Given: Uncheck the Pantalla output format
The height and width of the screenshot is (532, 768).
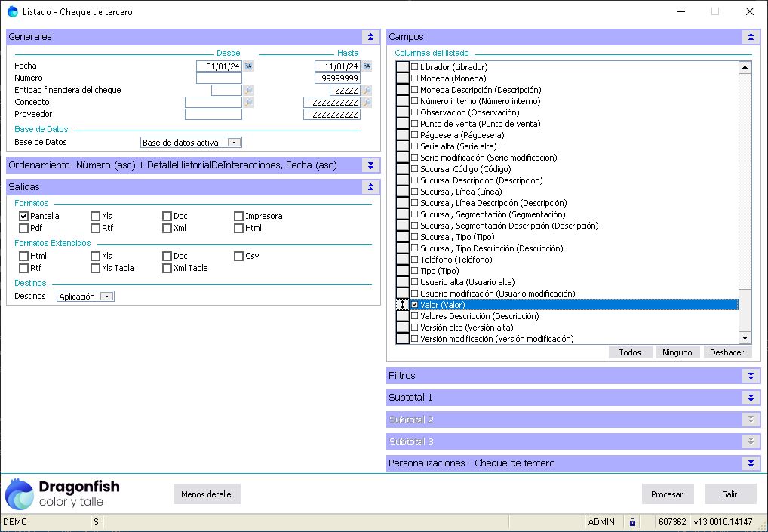Looking at the screenshot, I should [x=23, y=216].
